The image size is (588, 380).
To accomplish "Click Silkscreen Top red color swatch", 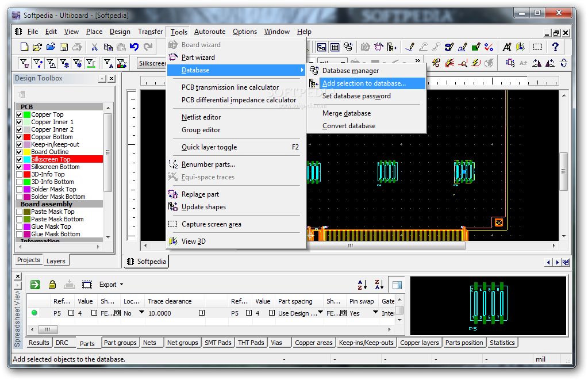I will click(27, 159).
